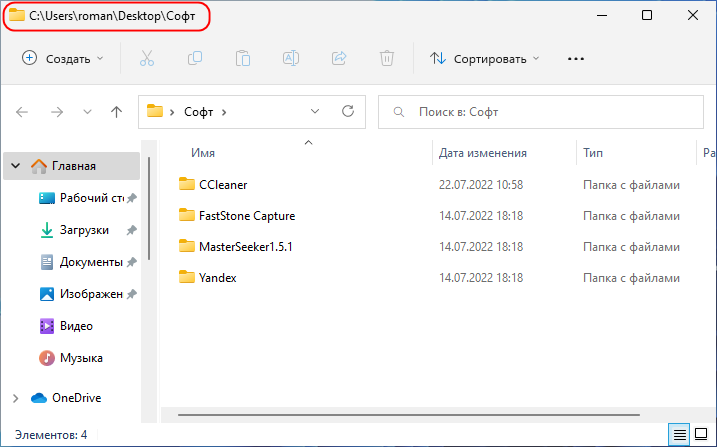This screenshot has width=717, height=447.
Task: Click the MasterSeeker1.5.1 folder icon
Action: pos(187,246)
